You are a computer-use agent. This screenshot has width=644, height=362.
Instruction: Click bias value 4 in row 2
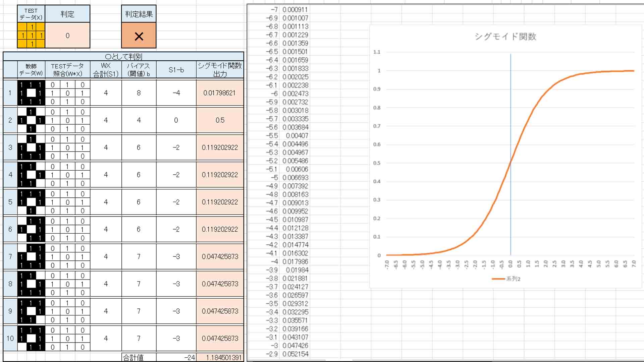[139, 120]
